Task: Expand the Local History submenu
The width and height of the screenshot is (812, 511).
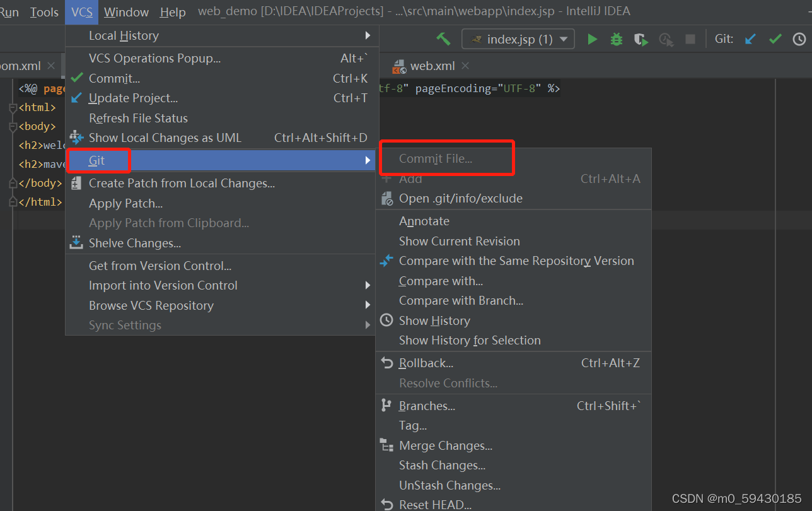Action: [x=222, y=35]
